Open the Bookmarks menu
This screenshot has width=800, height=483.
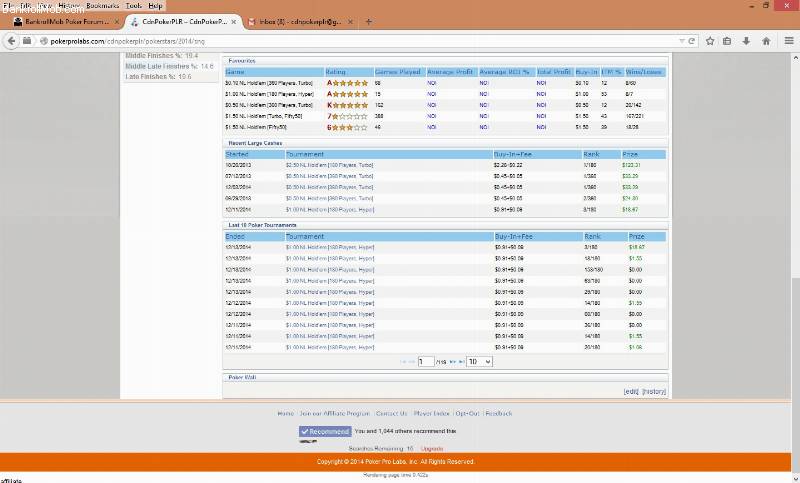(103, 6)
